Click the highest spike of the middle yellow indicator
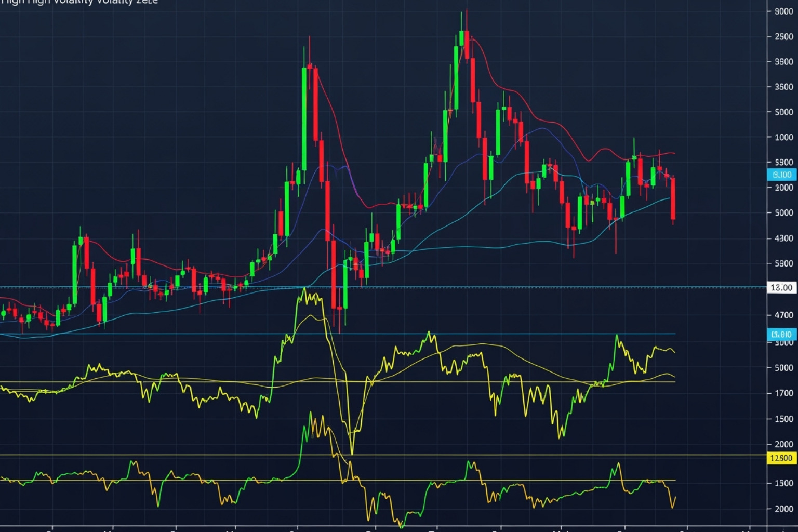This screenshot has height=532, width=798. point(304,290)
